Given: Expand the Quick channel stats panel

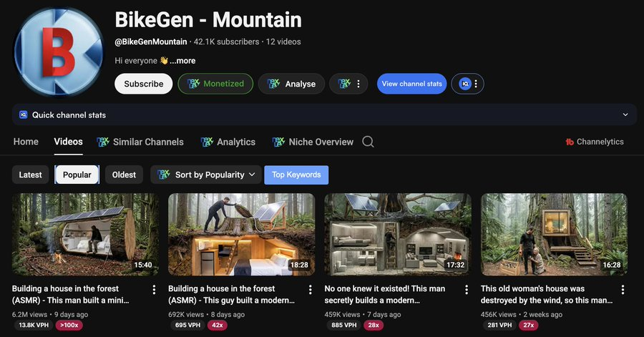Looking at the screenshot, I should [324, 115].
